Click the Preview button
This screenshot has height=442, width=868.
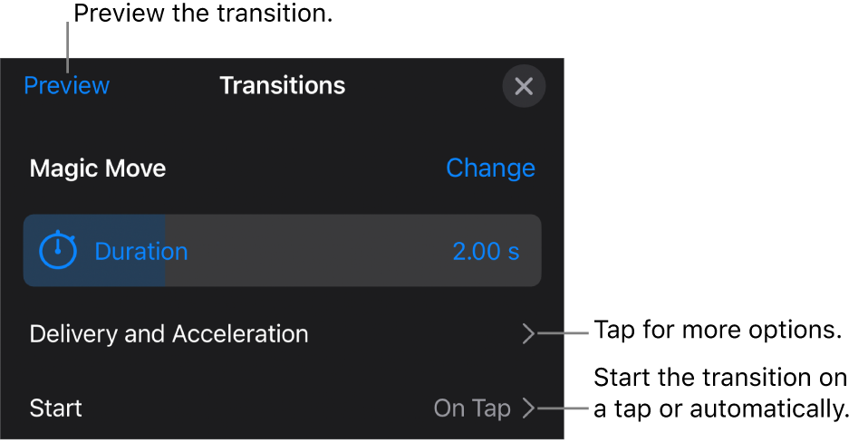click(66, 86)
